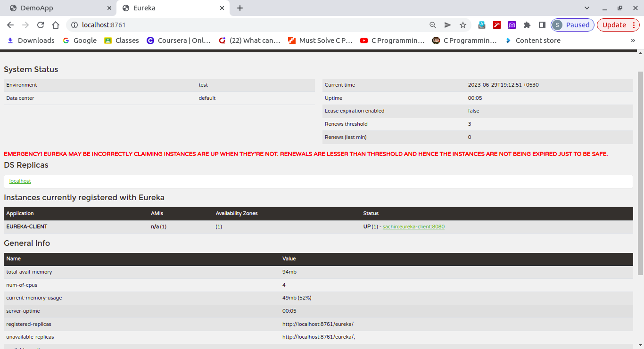Open the Extensions puzzle-piece icon
The height and width of the screenshot is (349, 644).
(527, 25)
